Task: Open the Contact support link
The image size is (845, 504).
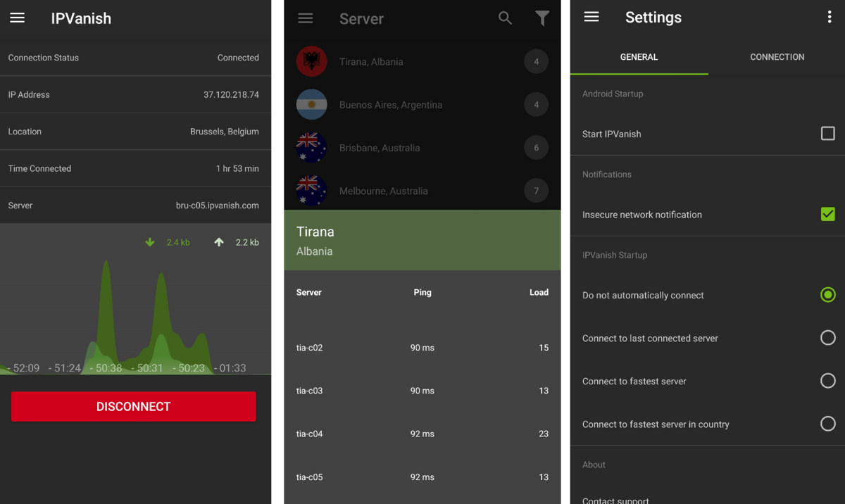Action: click(x=615, y=500)
